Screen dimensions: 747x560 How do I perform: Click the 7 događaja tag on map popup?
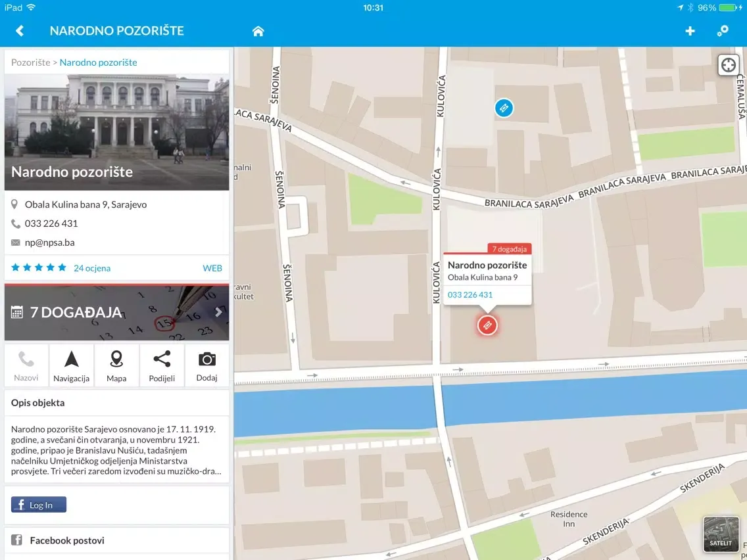coord(509,249)
